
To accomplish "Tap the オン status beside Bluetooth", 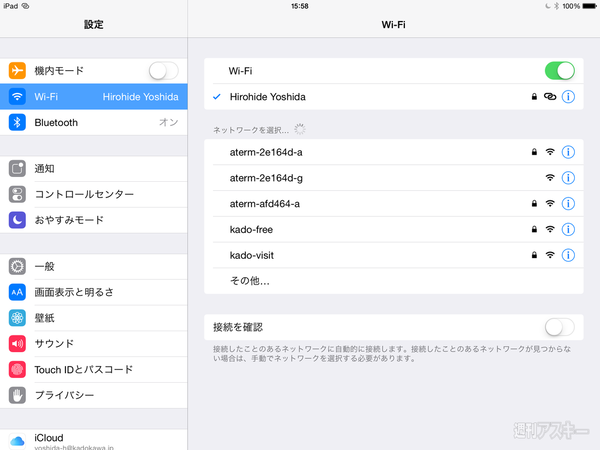I will pyautogui.click(x=169, y=122).
